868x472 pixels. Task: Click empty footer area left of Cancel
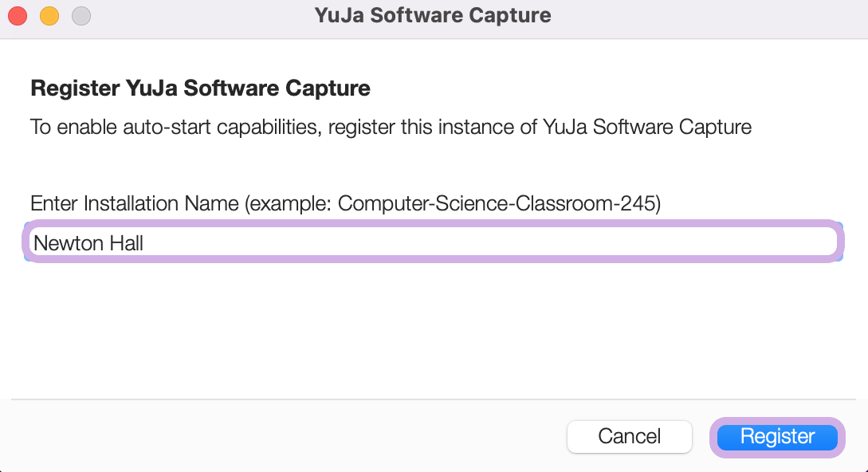[279, 437]
